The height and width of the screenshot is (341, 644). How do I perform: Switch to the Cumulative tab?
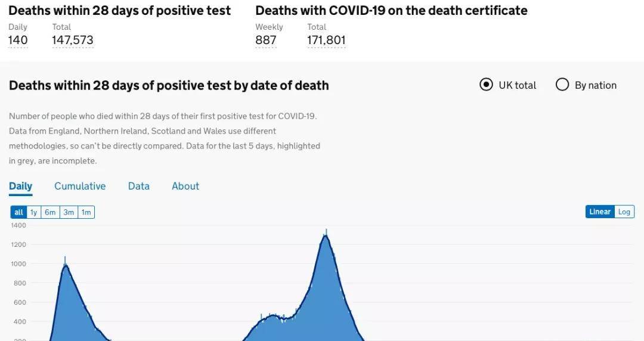point(80,186)
